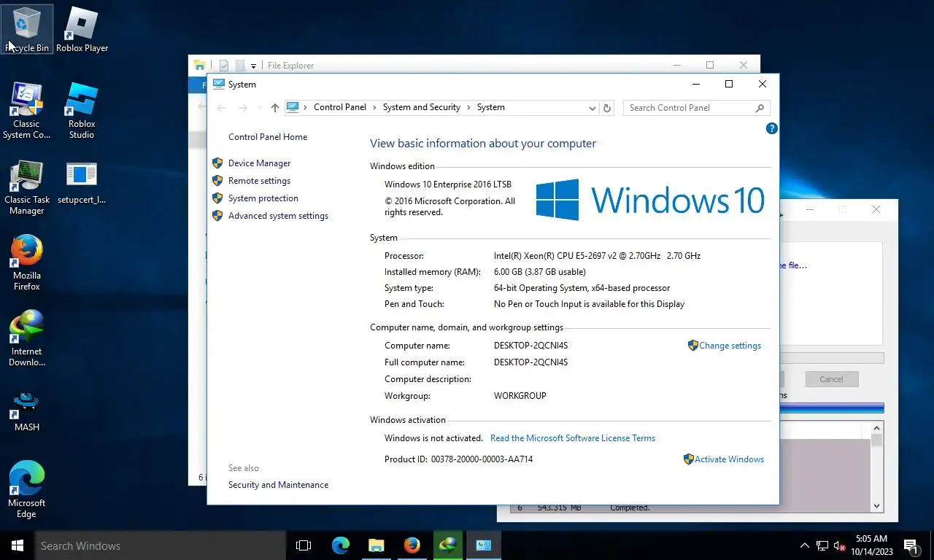Click the blue Help question mark icon
The image size is (934, 560).
coord(771,128)
